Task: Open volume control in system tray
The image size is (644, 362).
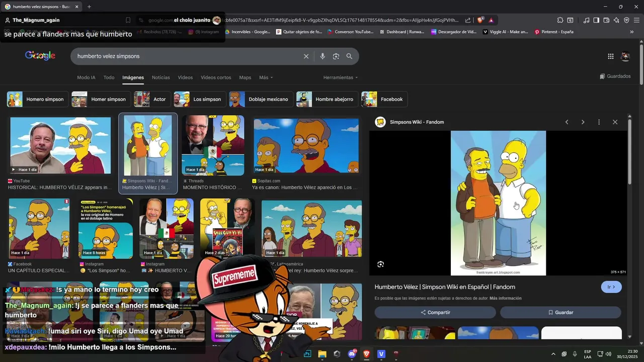Action: [x=608, y=354]
